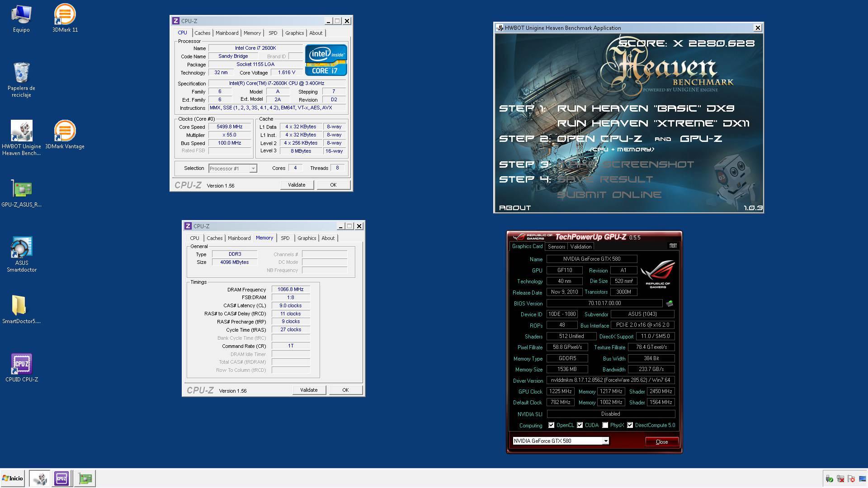
Task: Click the Core Voltage value 1.616 V
Action: [x=287, y=72]
